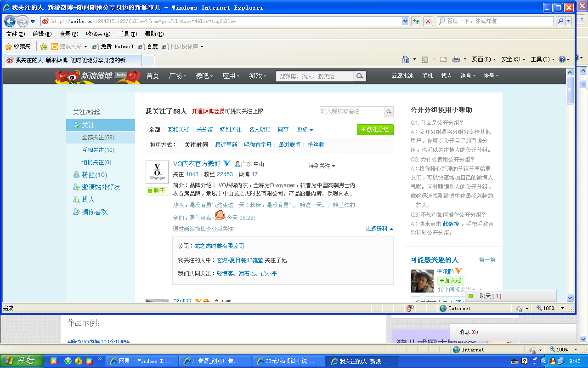
Task: Switch to the 网易 - Windows I... taskbar button
Action: [x=141, y=361]
